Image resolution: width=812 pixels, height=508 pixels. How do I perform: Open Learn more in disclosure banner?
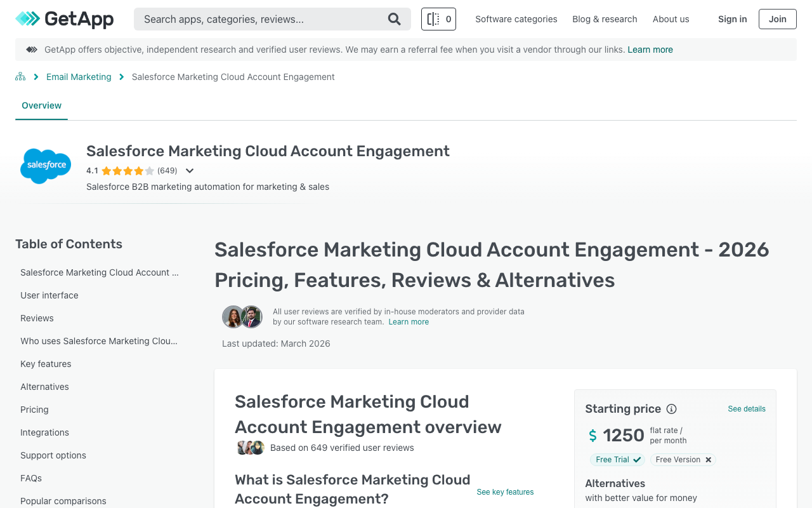click(x=650, y=50)
